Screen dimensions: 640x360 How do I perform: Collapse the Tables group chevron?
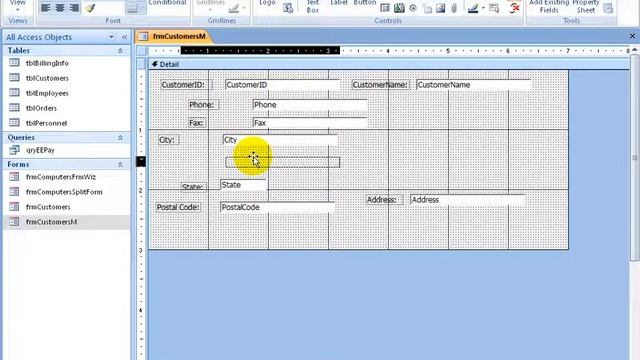(x=120, y=51)
